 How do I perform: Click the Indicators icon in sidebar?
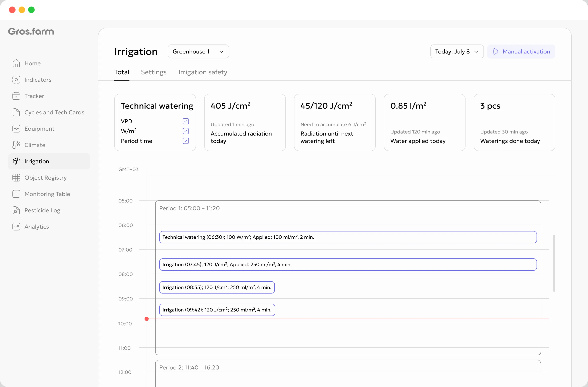(16, 80)
